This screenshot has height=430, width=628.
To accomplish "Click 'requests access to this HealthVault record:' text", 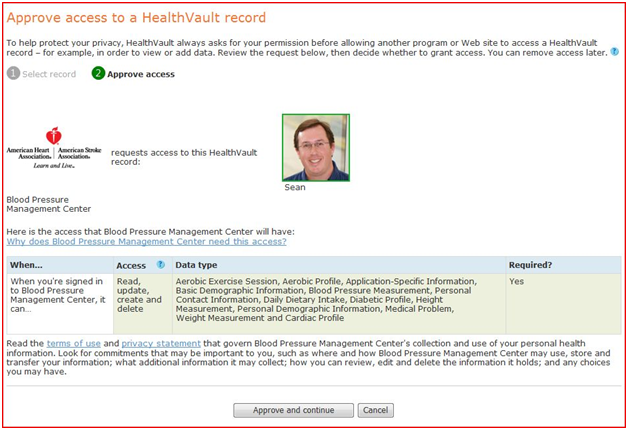I will coord(184,157).
